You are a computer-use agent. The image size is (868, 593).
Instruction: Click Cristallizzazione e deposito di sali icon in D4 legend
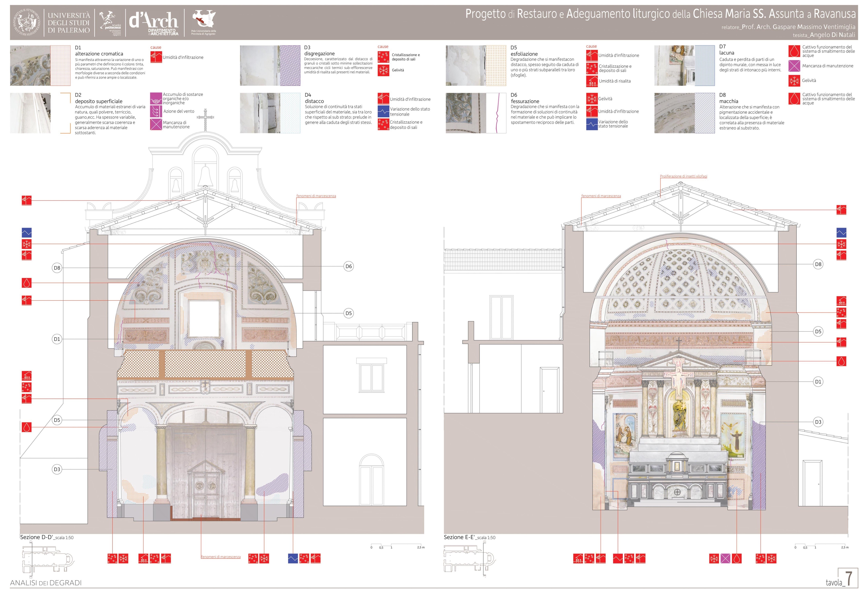point(383,124)
